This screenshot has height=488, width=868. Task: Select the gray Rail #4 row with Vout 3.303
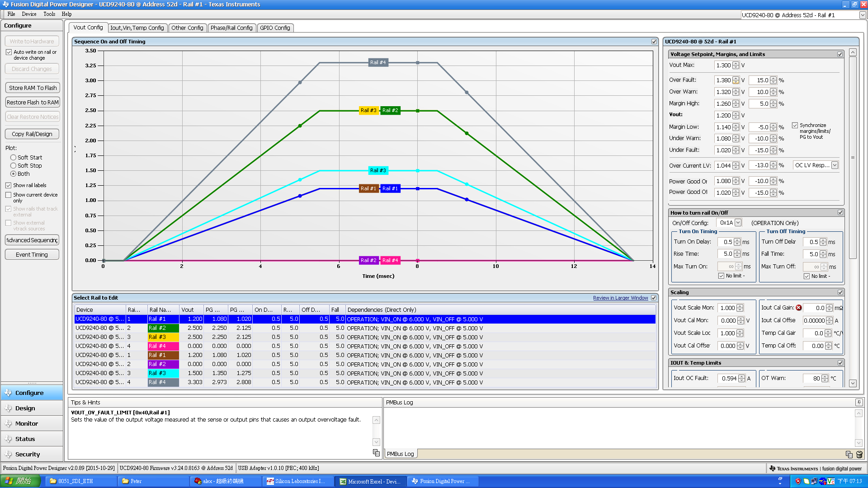(365, 382)
